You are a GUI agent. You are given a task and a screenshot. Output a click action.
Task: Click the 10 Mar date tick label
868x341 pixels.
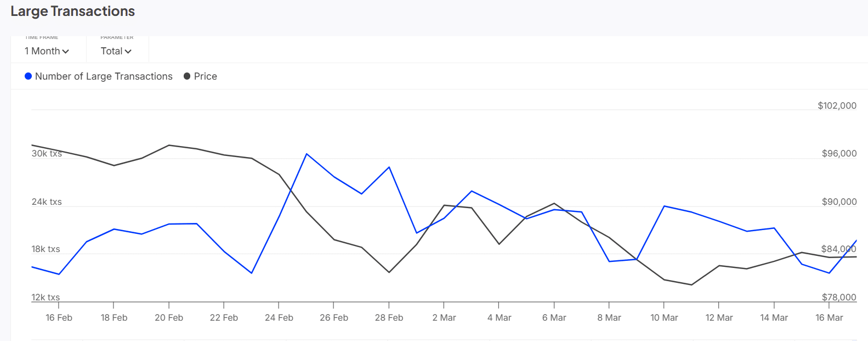click(664, 318)
